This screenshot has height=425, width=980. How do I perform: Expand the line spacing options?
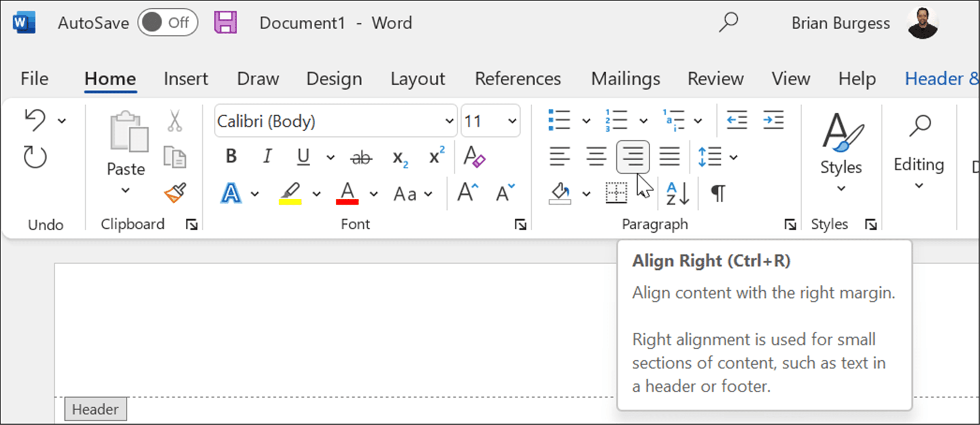tap(734, 157)
